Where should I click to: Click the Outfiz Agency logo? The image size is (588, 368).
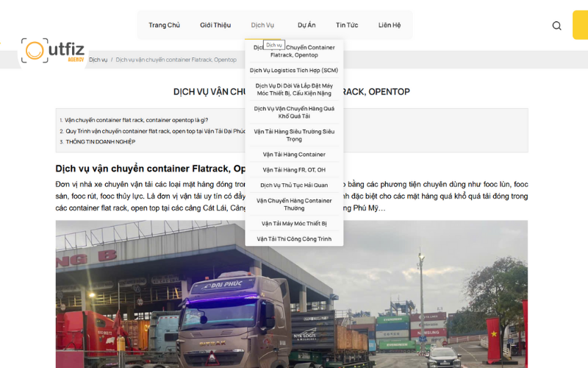[52, 50]
